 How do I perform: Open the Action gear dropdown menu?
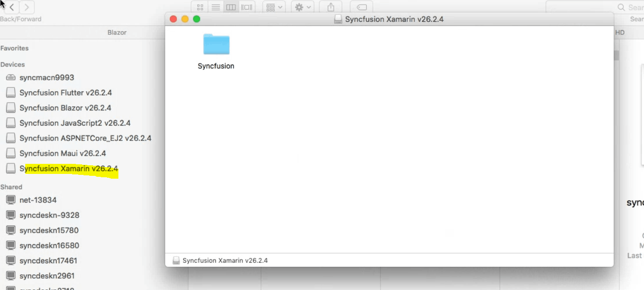[303, 7]
